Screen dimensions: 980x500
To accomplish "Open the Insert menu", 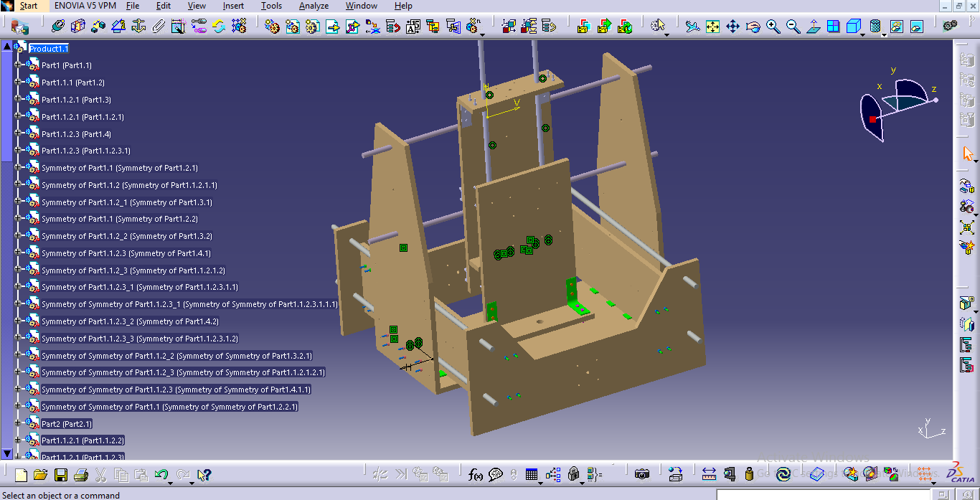I will (233, 6).
